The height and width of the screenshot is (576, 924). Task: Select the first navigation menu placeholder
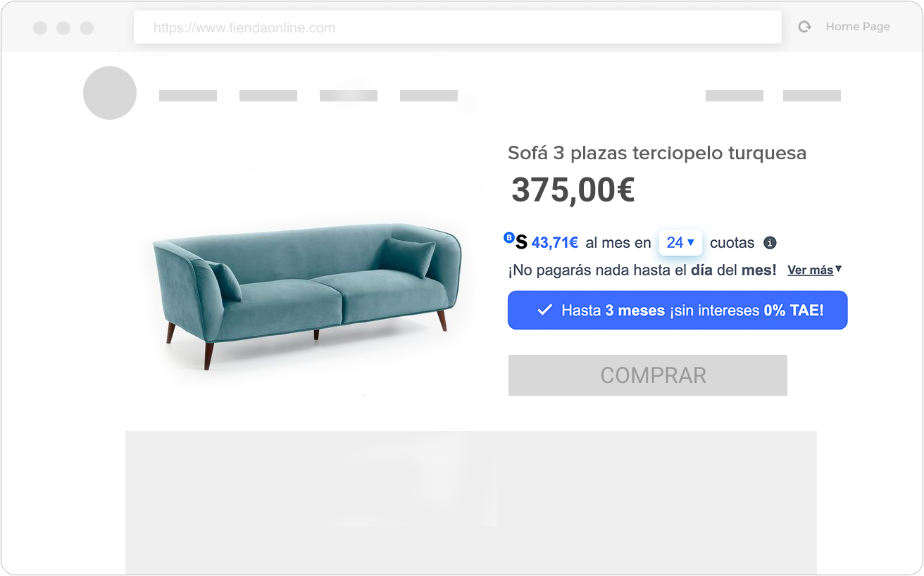click(188, 96)
